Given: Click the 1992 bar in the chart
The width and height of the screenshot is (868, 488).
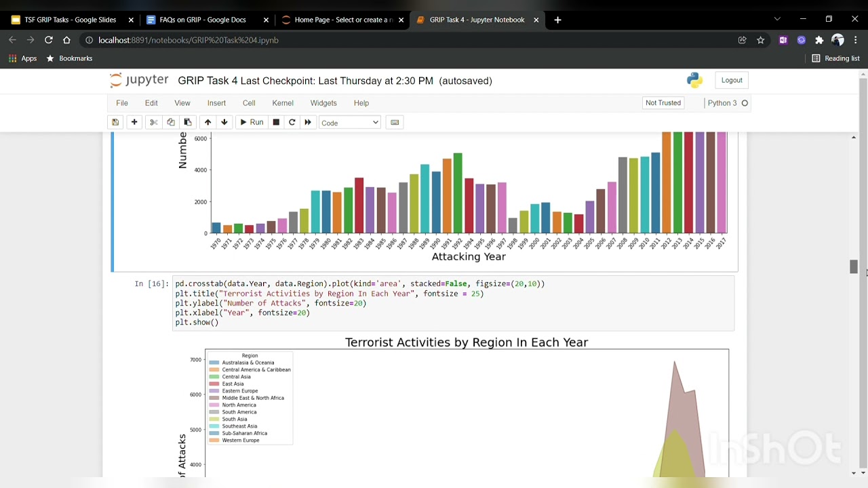Looking at the screenshot, I should pyautogui.click(x=458, y=193).
